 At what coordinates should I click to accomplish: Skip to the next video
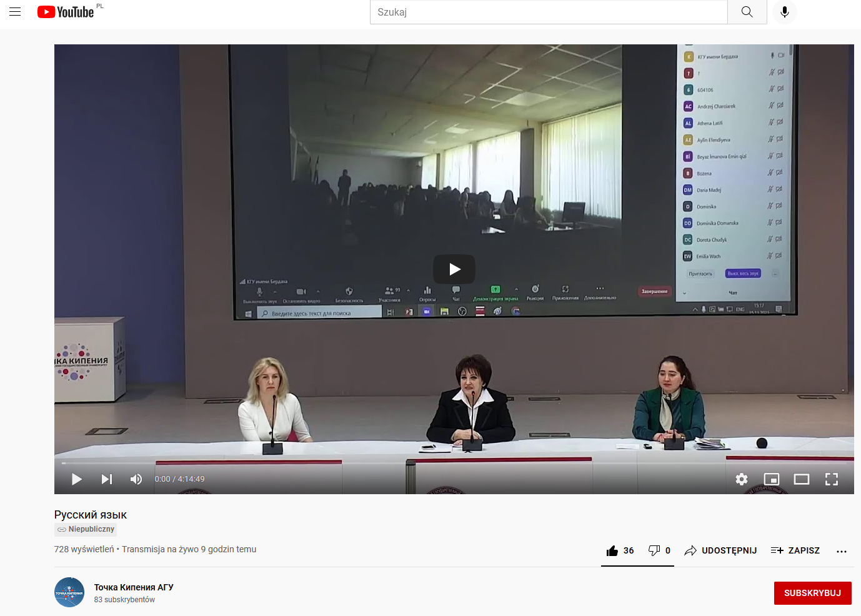click(107, 479)
